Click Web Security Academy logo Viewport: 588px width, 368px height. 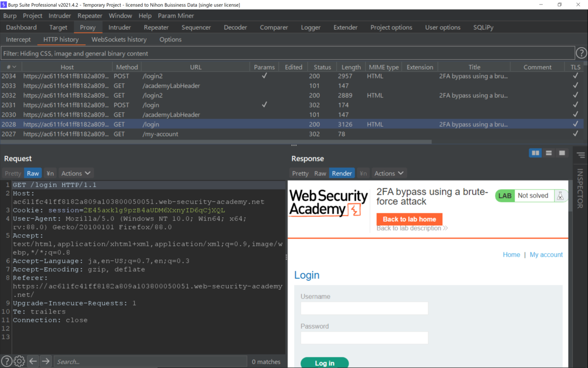click(x=328, y=203)
